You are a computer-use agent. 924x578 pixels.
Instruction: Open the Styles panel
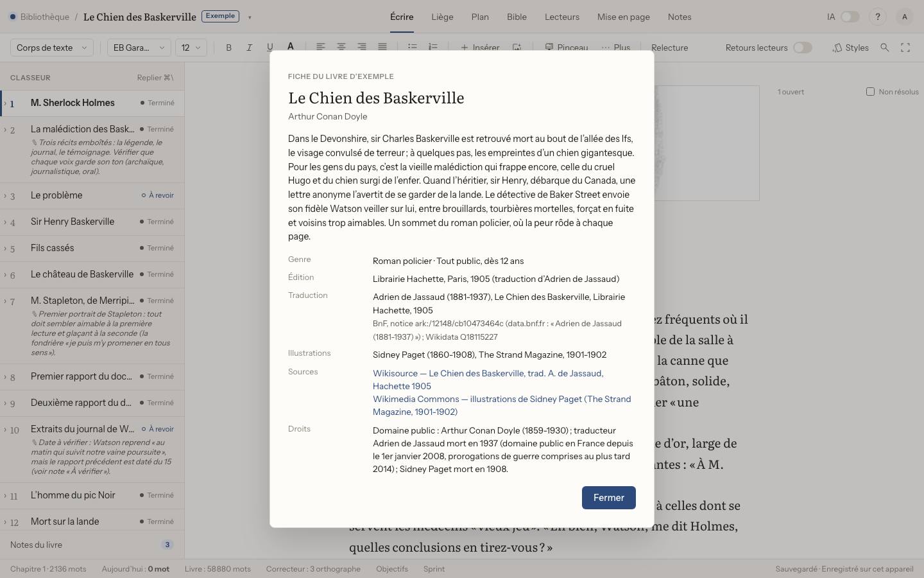tap(851, 48)
